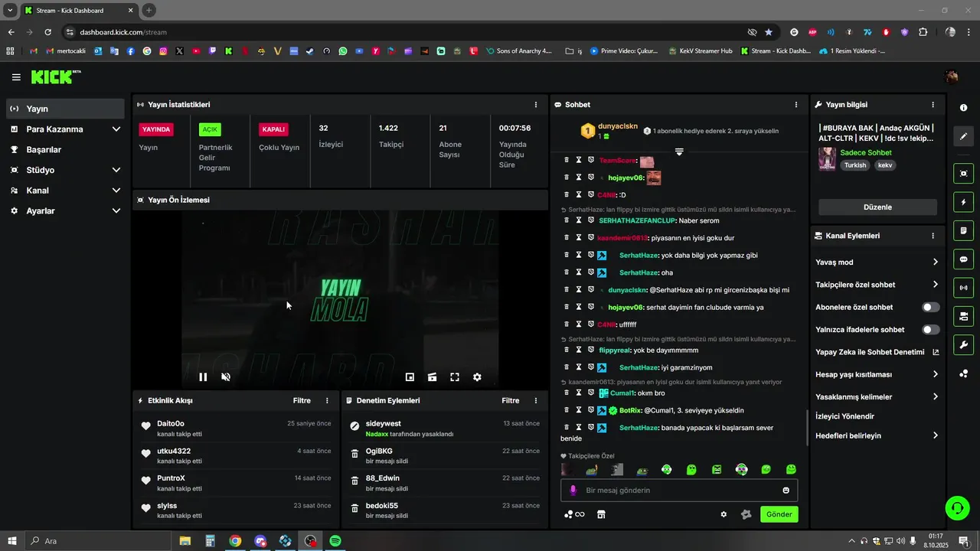Click the three-dots cluster icon in right toolbar
This screenshot has width=980, height=551.
coord(964,373)
